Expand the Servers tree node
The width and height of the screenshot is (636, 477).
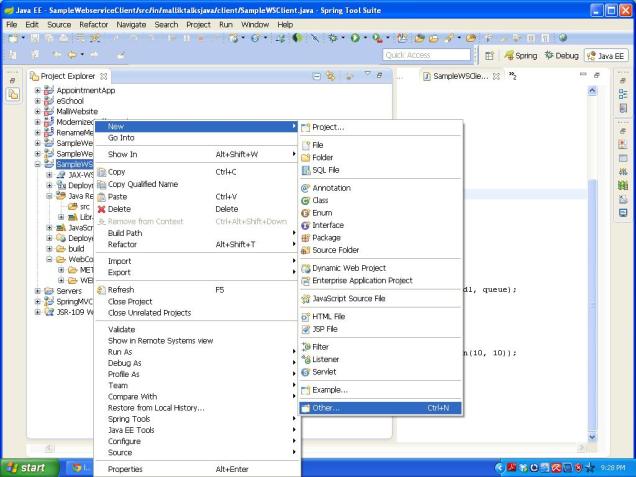click(x=38, y=290)
